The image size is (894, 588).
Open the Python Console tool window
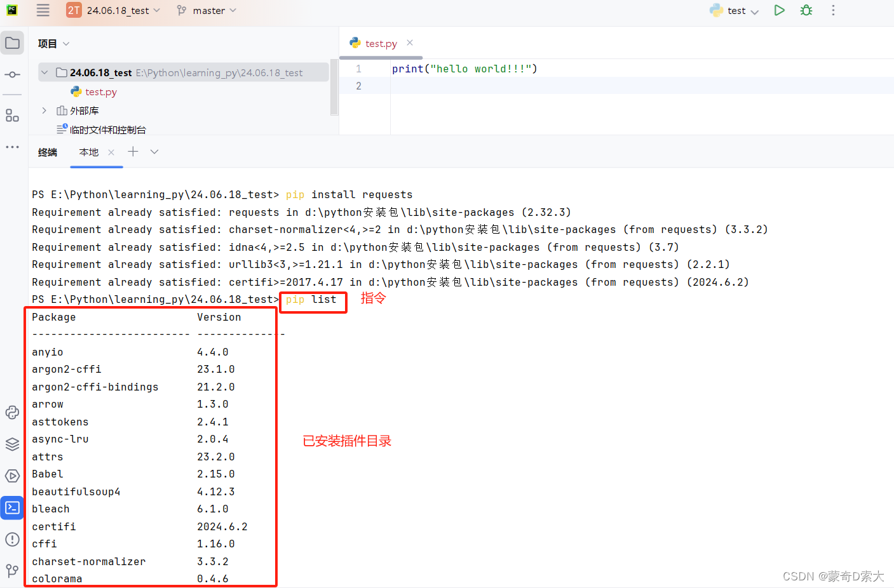(12, 413)
